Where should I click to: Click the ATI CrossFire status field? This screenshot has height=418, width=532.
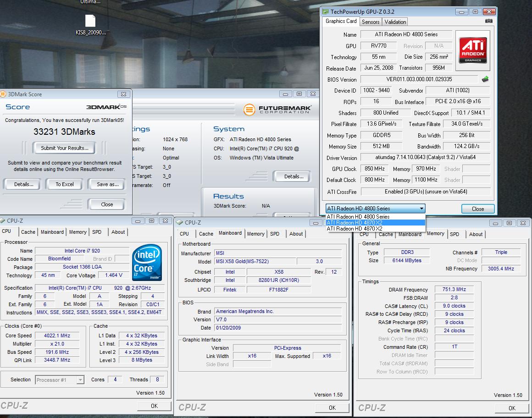pos(426,192)
